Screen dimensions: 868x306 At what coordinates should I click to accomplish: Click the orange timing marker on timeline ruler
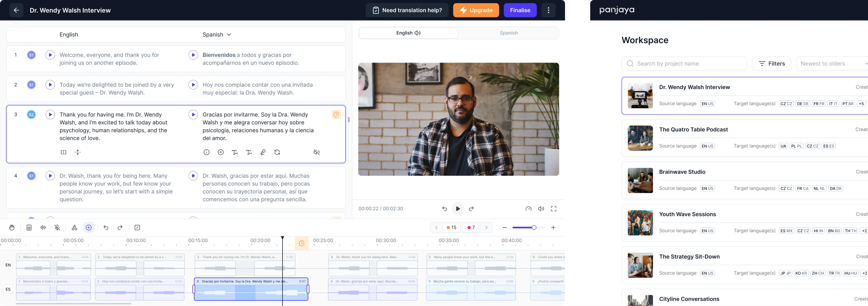pyautogui.click(x=302, y=243)
